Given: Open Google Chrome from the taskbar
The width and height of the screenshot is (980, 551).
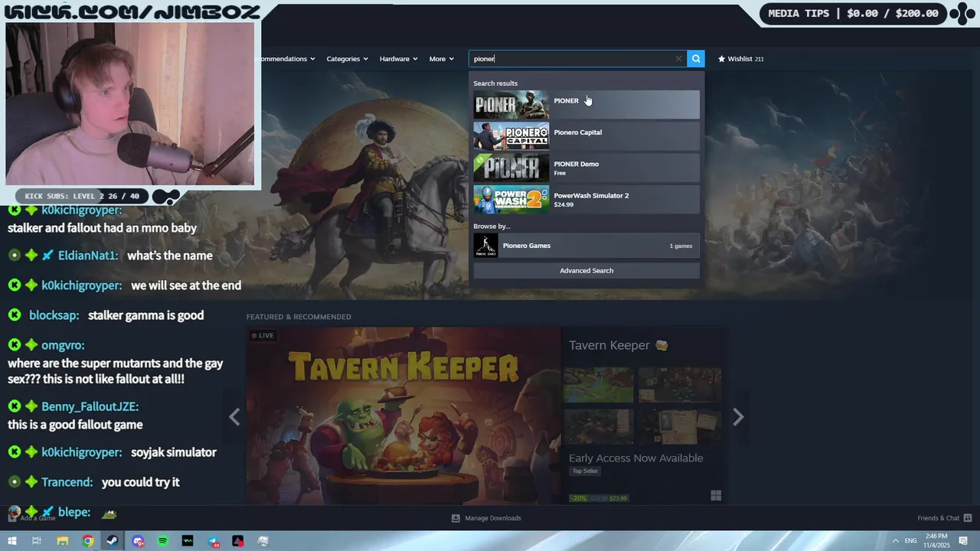Looking at the screenshot, I should (x=88, y=541).
